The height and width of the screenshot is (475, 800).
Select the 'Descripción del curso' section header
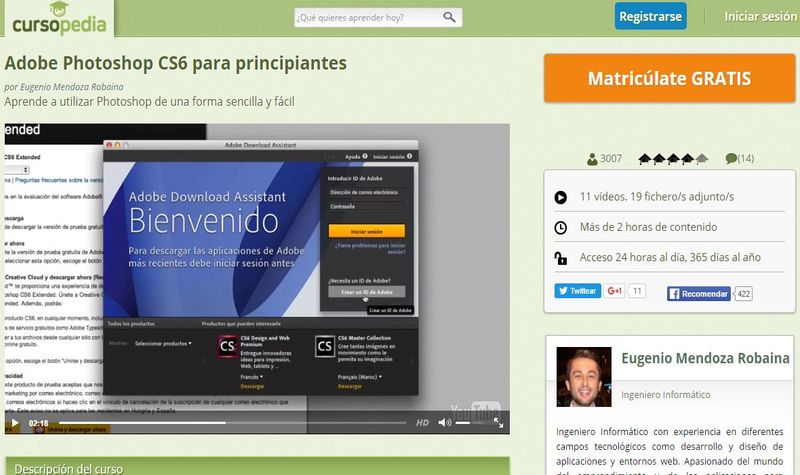pyautogui.click(x=257, y=466)
